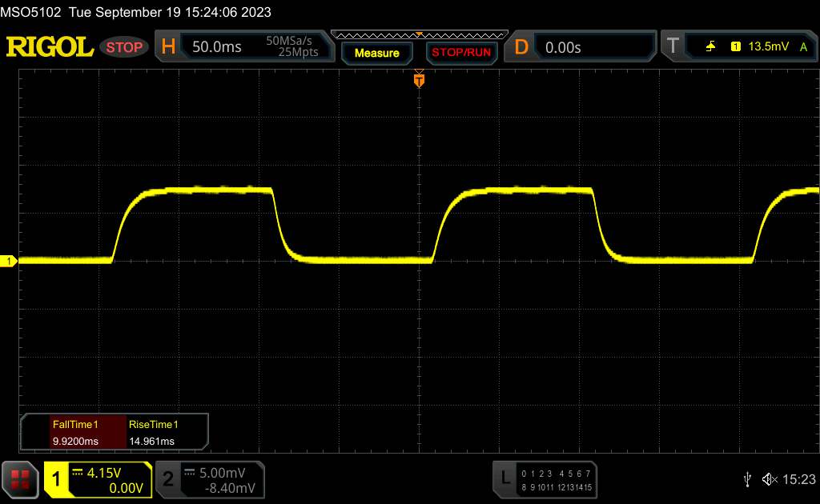The width and height of the screenshot is (820, 504).
Task: Click the digital channels 8-15 row
Action: click(557, 487)
